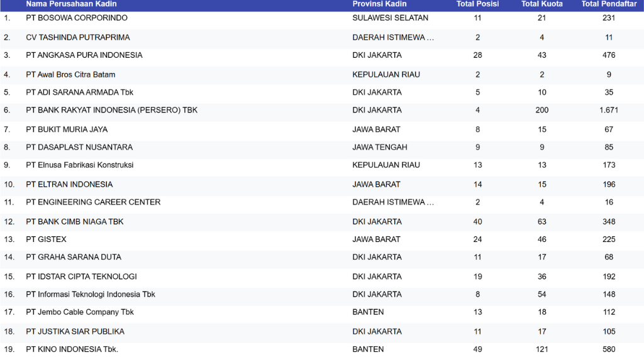Sort by Nama Perusahaan Kadin column header
The image size is (644, 357).
point(71,4)
